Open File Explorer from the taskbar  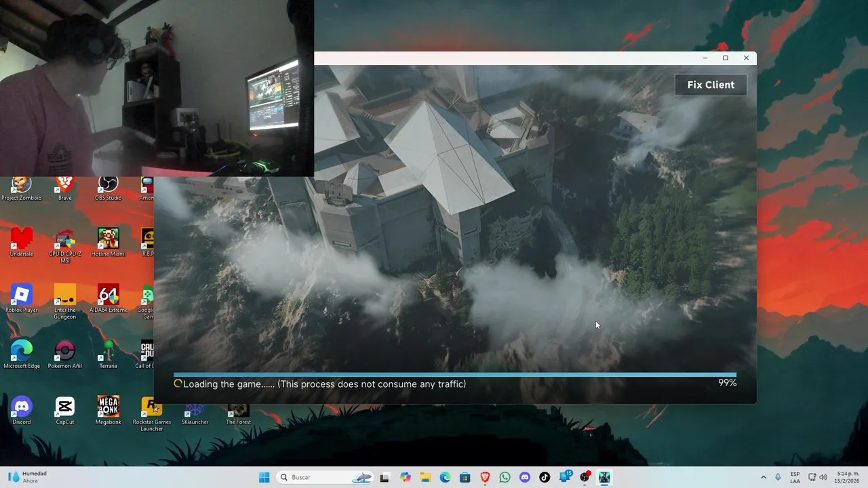(425, 477)
